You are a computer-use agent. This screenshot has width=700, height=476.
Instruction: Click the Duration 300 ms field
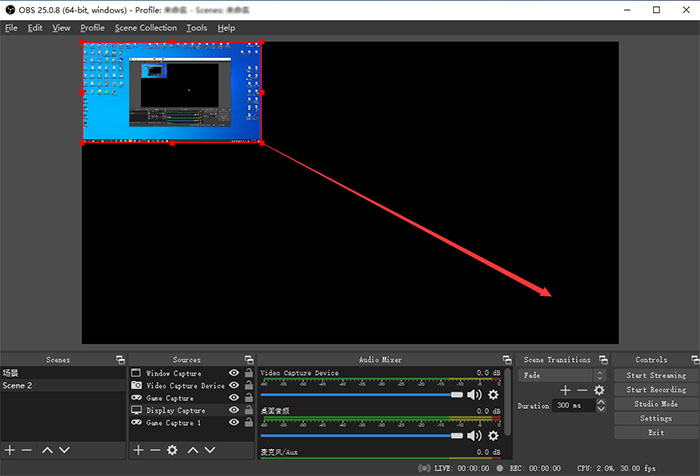[574, 405]
